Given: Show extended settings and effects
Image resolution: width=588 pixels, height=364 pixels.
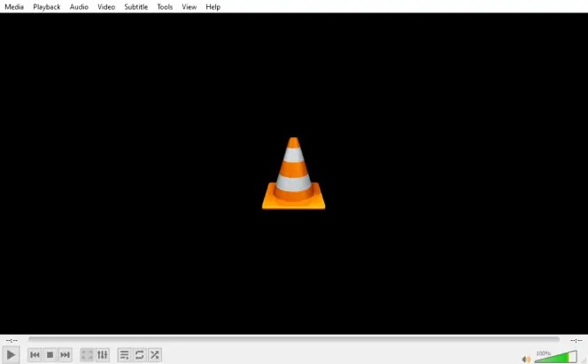Looking at the screenshot, I should (x=103, y=354).
